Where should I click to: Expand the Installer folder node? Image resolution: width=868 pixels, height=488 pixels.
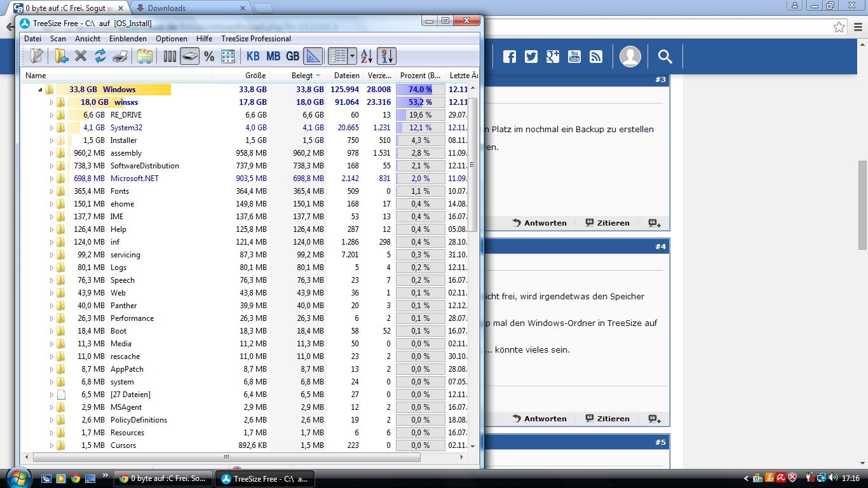pos(51,140)
